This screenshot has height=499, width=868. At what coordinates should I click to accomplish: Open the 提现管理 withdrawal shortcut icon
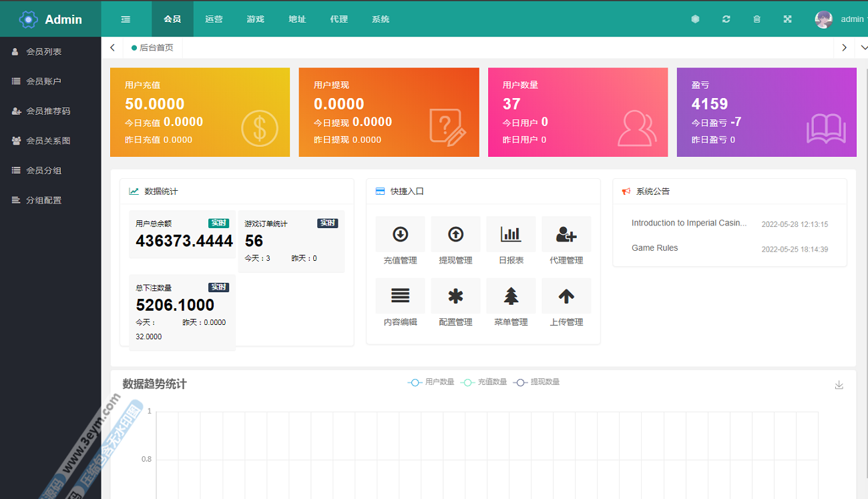(x=455, y=234)
